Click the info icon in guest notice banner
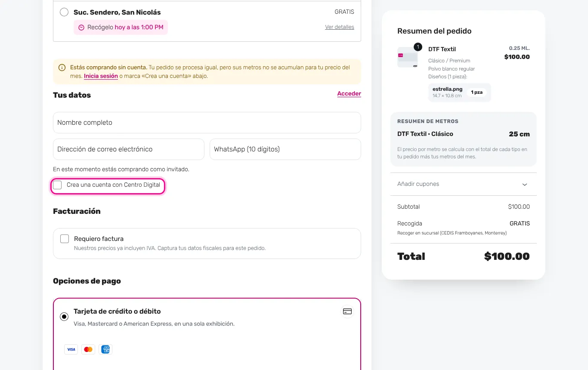The width and height of the screenshot is (588, 370). click(62, 68)
